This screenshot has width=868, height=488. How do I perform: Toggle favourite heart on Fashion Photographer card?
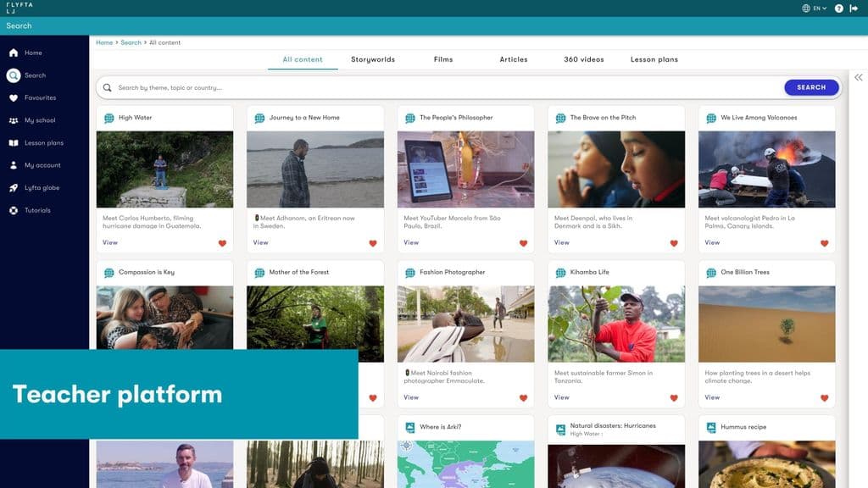coord(523,398)
